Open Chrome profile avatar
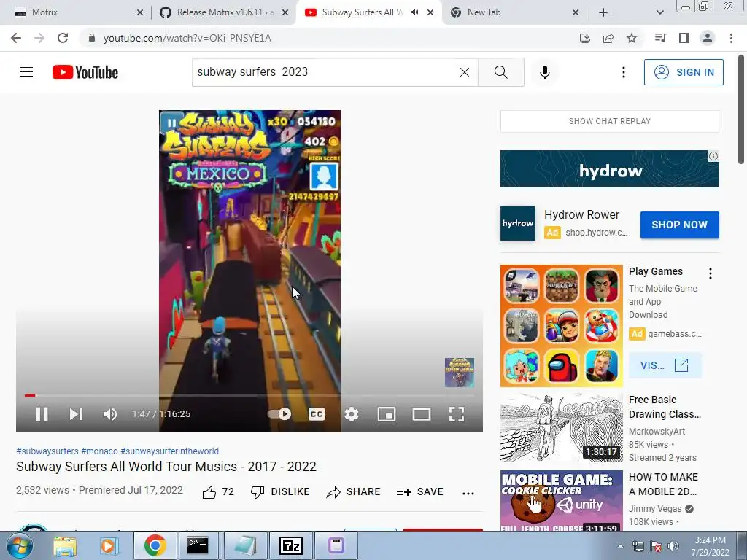This screenshot has width=747, height=560. tap(708, 38)
